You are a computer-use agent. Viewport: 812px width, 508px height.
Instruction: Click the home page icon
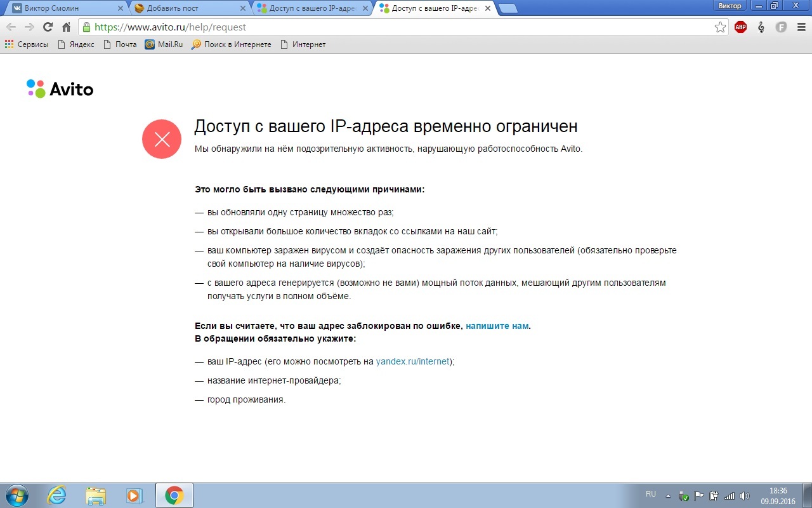pos(66,27)
